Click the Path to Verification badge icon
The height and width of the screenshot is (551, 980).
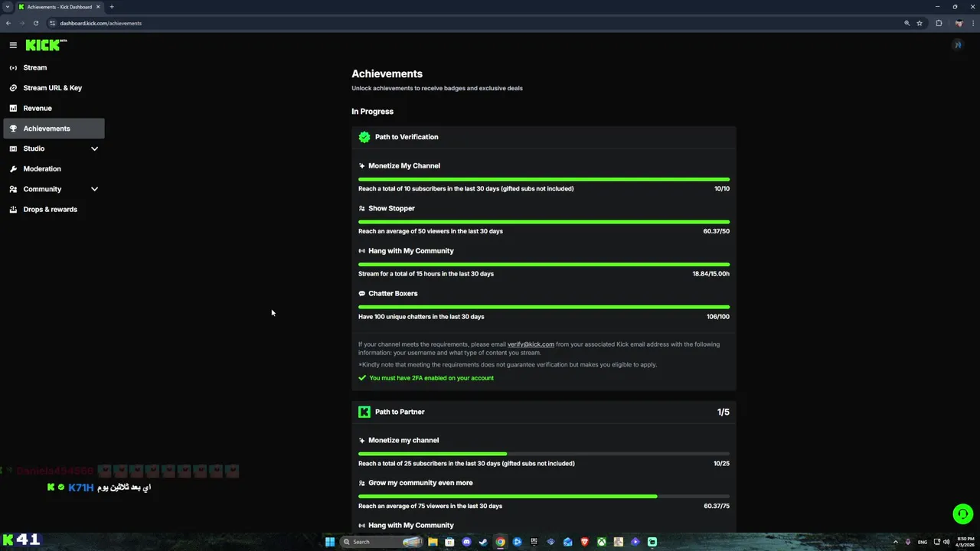364,137
